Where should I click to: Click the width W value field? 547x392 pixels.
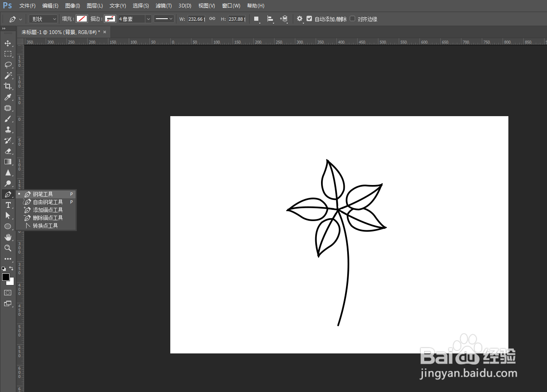(x=196, y=19)
